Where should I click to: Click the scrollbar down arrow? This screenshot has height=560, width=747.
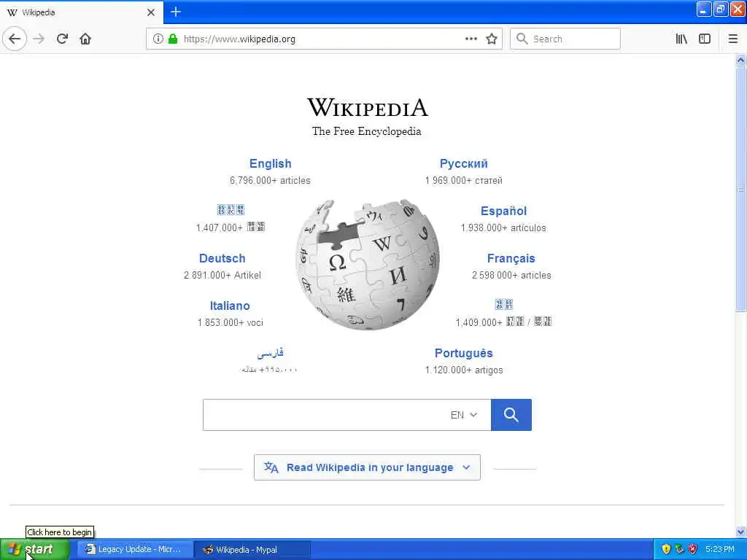point(740,532)
